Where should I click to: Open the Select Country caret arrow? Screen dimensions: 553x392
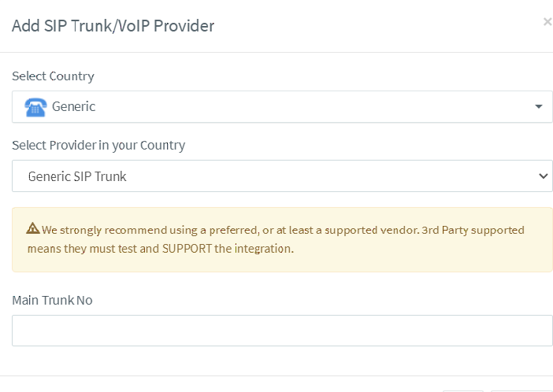coord(539,106)
